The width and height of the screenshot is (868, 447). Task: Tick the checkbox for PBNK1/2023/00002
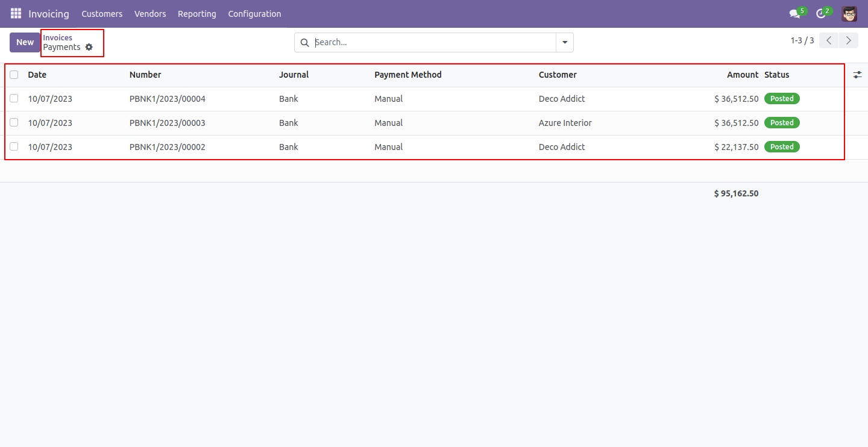coord(14,146)
